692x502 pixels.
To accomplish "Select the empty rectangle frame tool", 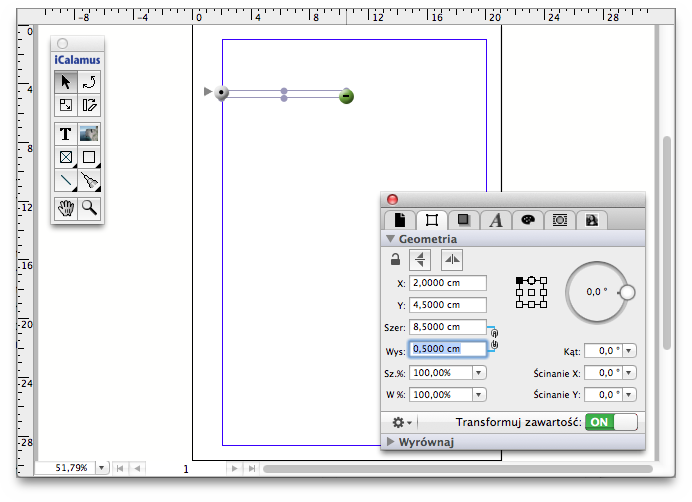I will tap(89, 157).
